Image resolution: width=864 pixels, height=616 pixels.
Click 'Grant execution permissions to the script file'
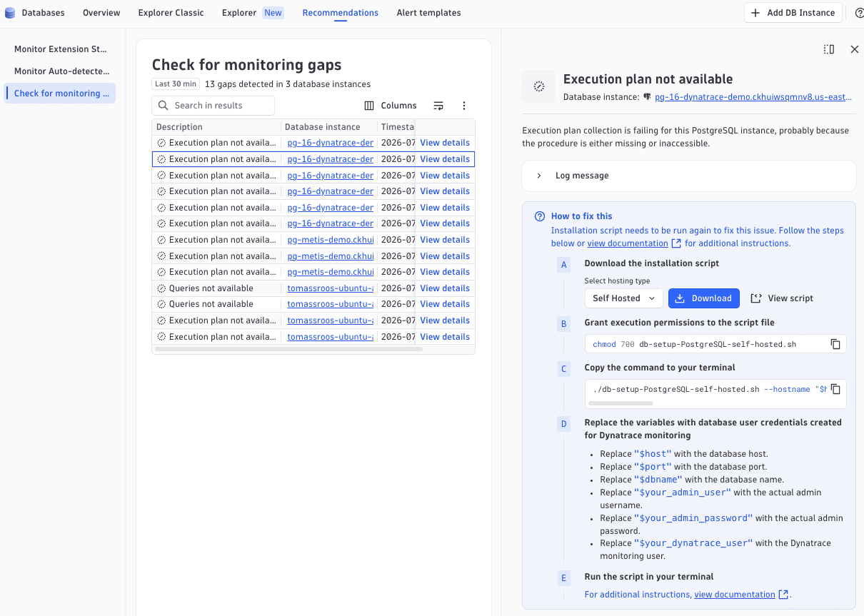point(679,323)
